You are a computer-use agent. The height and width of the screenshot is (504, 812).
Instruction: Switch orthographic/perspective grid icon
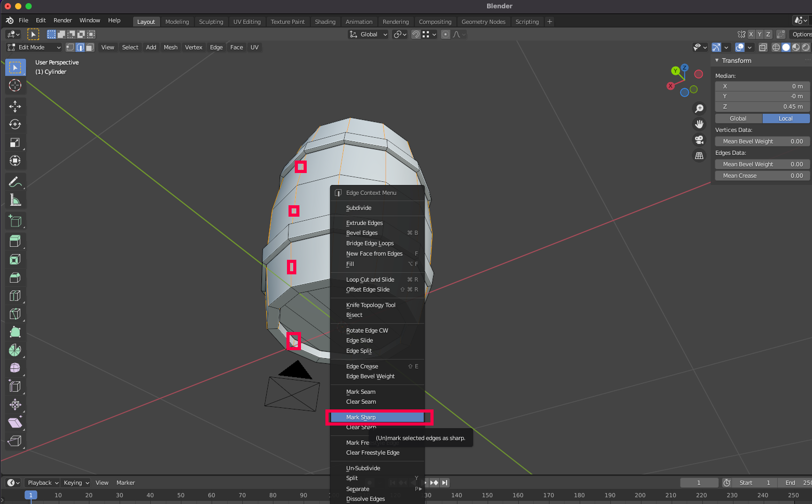[699, 155]
